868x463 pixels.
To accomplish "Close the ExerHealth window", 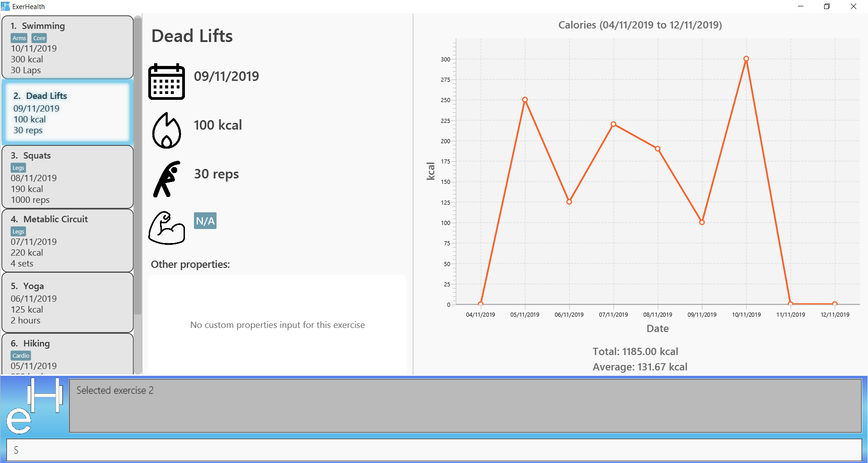I will [x=854, y=6].
